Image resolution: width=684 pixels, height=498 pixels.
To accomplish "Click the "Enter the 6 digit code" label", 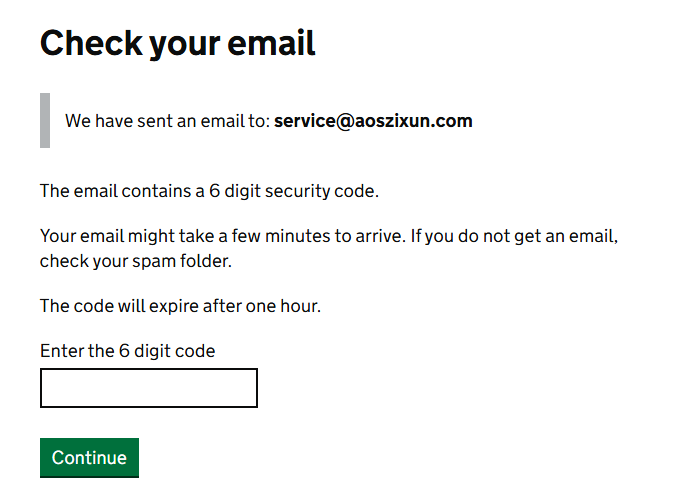I will tap(127, 351).
